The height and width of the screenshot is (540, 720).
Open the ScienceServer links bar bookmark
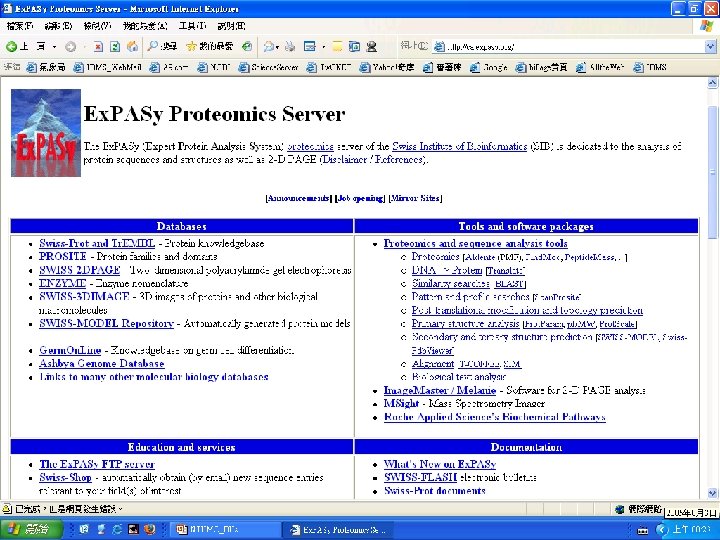click(x=268, y=67)
